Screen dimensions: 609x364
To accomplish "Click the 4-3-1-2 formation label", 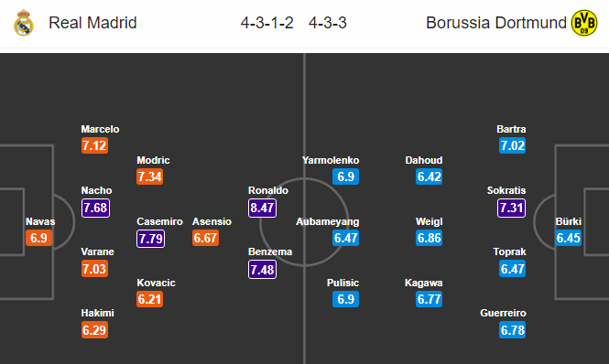I will pyautogui.click(x=266, y=23).
